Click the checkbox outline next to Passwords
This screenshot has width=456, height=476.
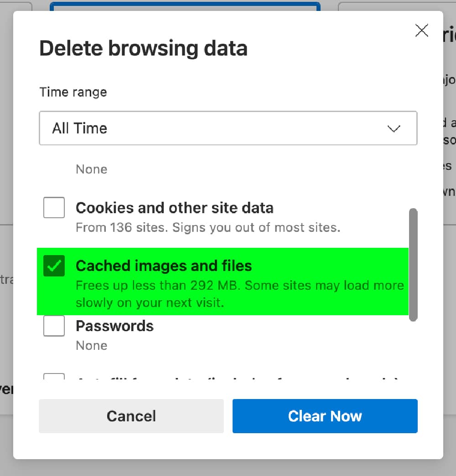tap(54, 326)
